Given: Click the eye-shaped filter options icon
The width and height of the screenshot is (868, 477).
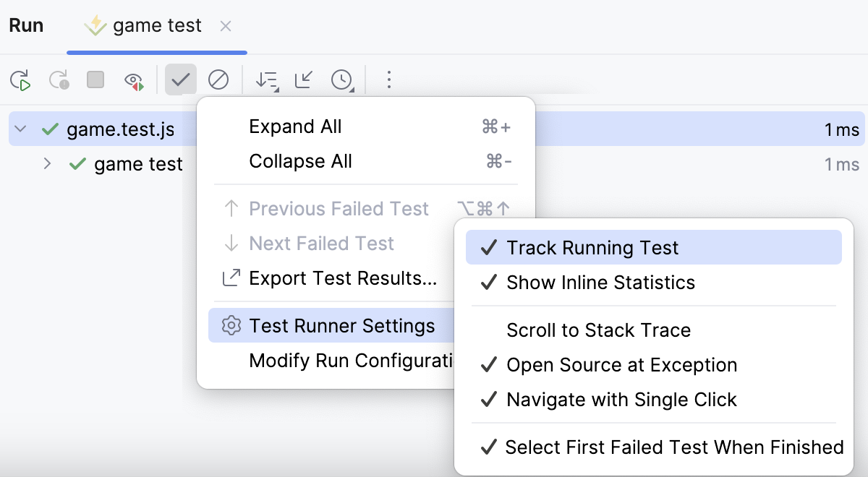Looking at the screenshot, I should [x=134, y=79].
